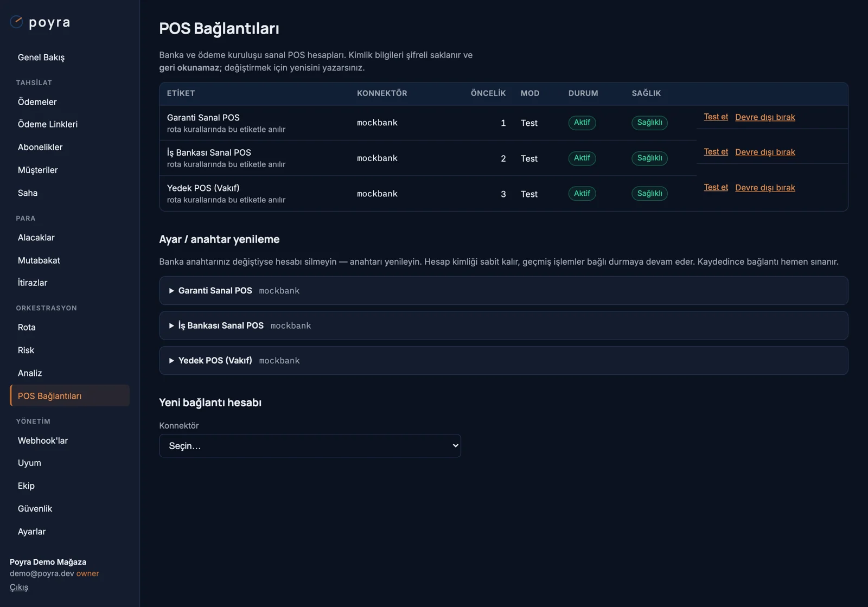The width and height of the screenshot is (868, 607).
Task: Click Aktif badge in İş Bankası row
Action: pos(582,158)
